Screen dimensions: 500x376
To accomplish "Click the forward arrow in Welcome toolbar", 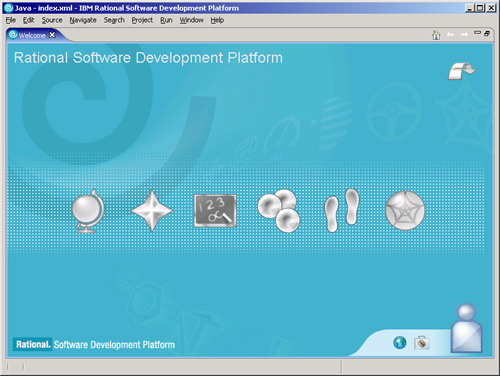I will coord(464,35).
